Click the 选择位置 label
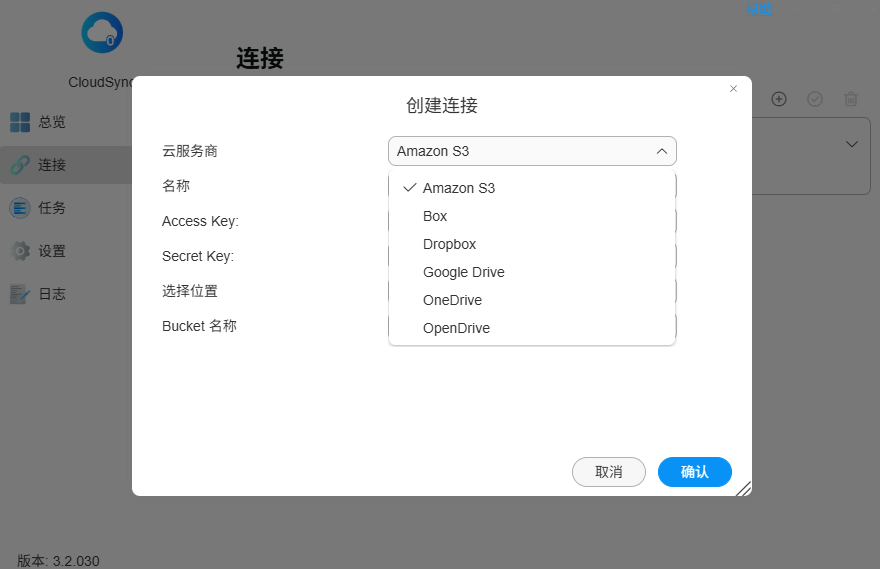This screenshot has height=569, width=880. pos(190,291)
